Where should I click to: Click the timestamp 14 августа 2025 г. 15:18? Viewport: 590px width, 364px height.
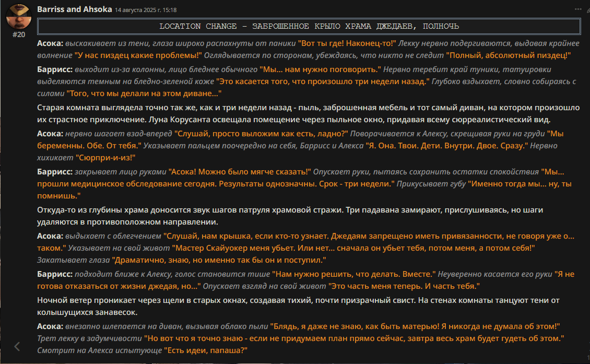tap(146, 10)
